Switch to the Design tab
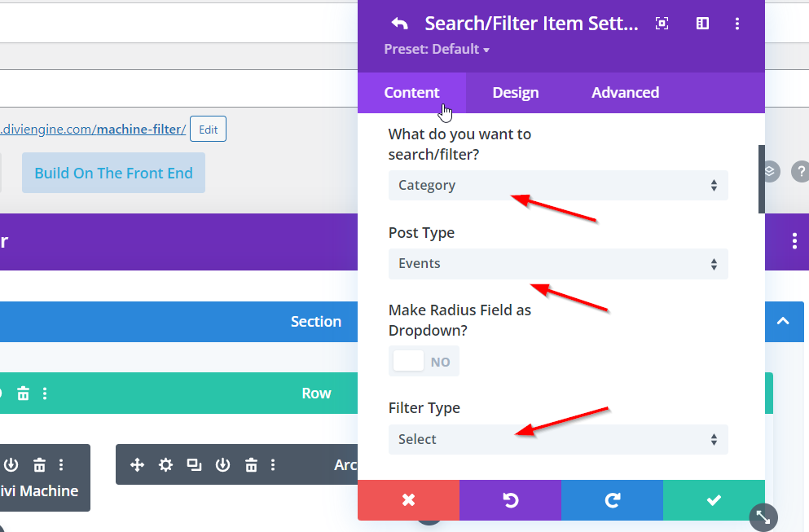This screenshot has width=809, height=532. 515,93
